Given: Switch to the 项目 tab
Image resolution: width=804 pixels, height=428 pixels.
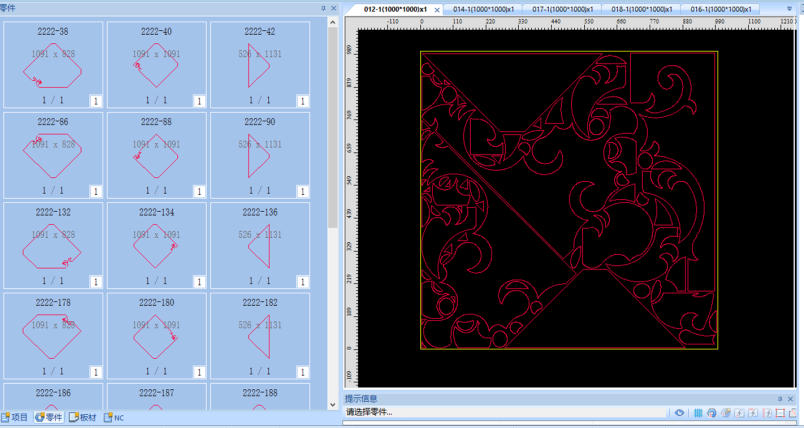Looking at the screenshot, I should (x=15, y=418).
